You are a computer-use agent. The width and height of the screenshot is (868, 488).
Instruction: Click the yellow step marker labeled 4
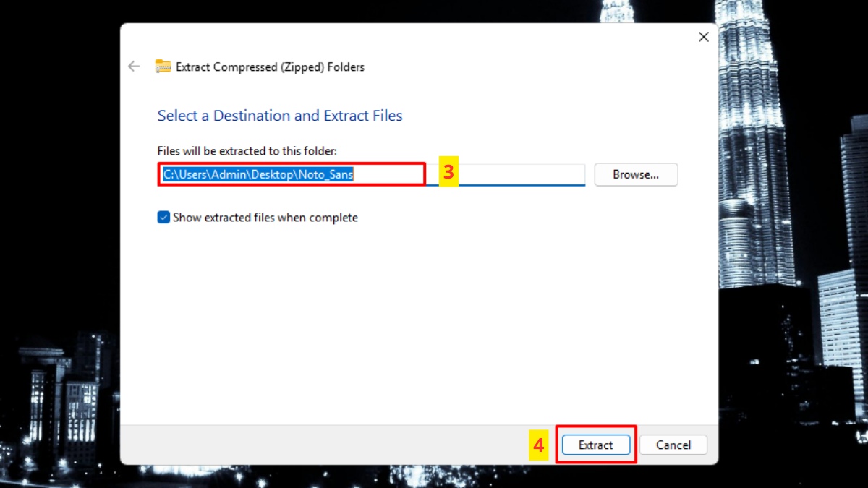pos(537,445)
